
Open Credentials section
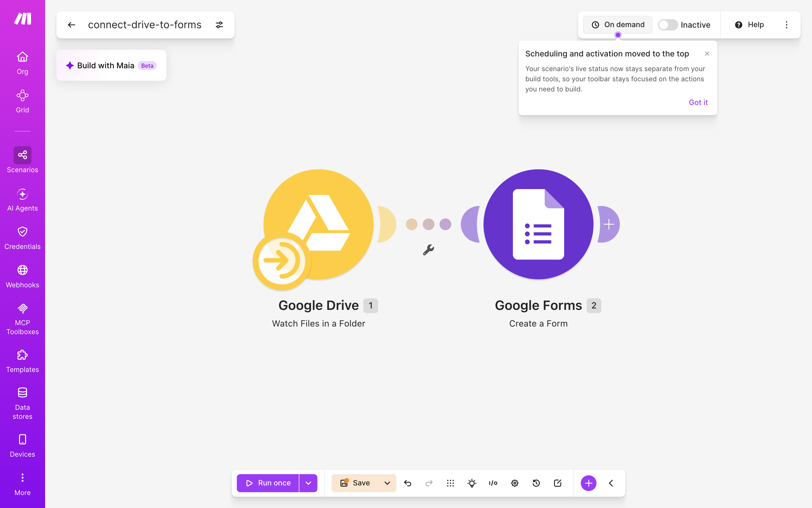(23, 238)
